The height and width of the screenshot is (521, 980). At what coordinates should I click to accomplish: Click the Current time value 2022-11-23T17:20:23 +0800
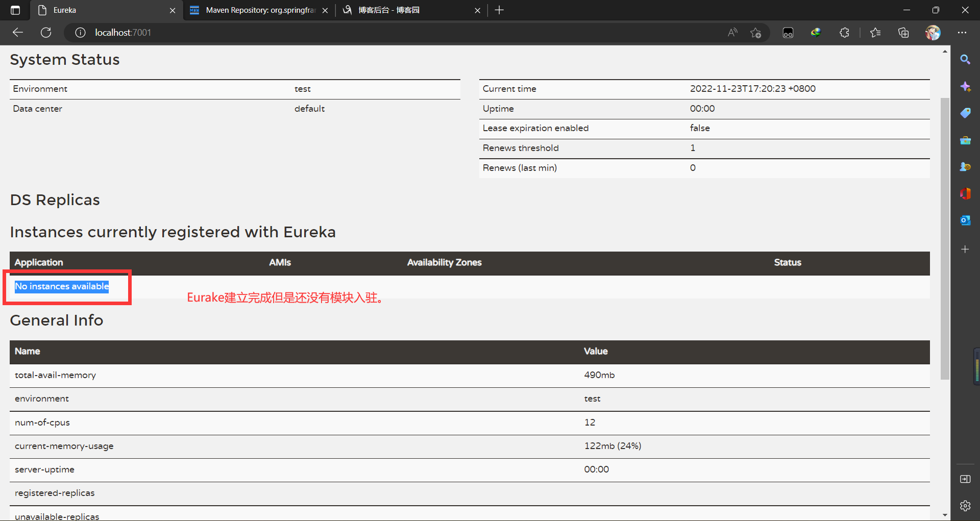click(753, 89)
